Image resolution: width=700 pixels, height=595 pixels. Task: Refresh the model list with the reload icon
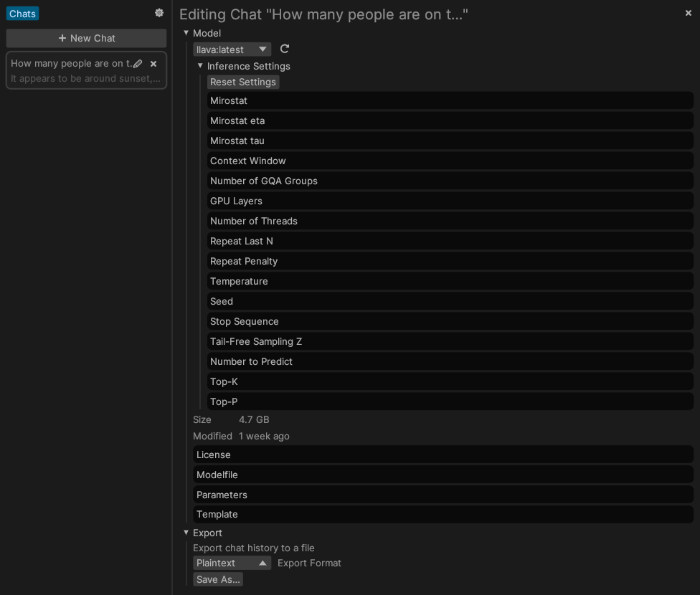(x=284, y=49)
